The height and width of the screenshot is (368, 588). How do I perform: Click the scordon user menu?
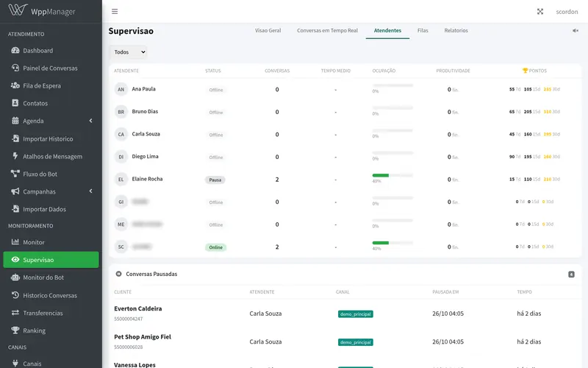(x=567, y=12)
